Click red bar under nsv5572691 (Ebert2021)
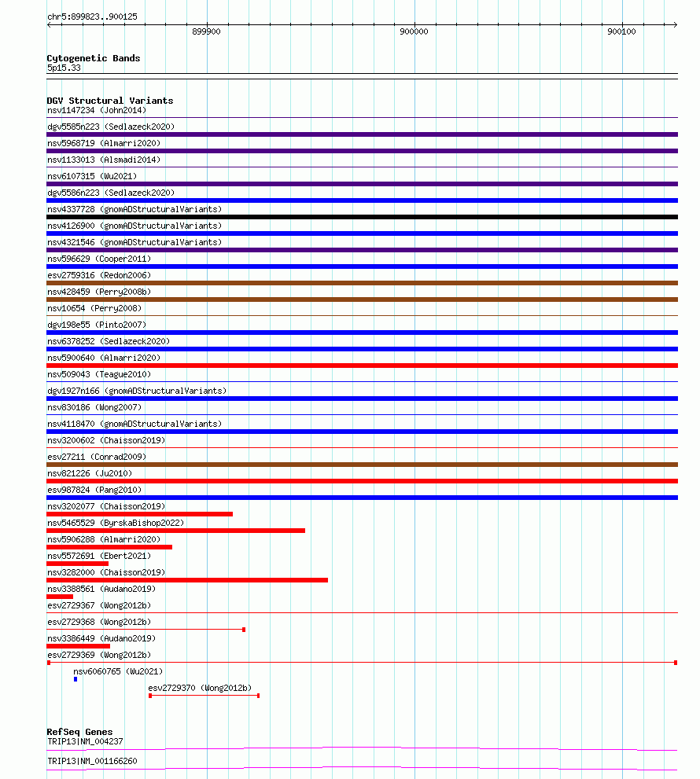700x779 pixels. coord(78,564)
